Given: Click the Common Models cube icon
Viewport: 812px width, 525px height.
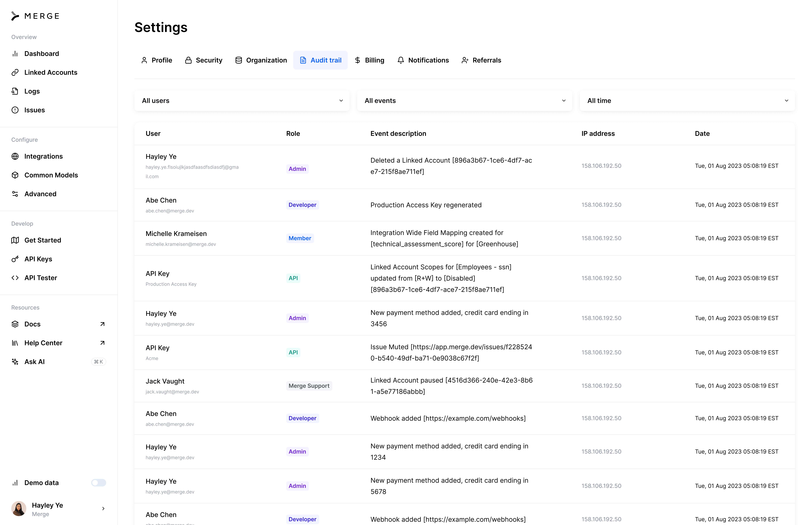Looking at the screenshot, I should pyautogui.click(x=15, y=175).
